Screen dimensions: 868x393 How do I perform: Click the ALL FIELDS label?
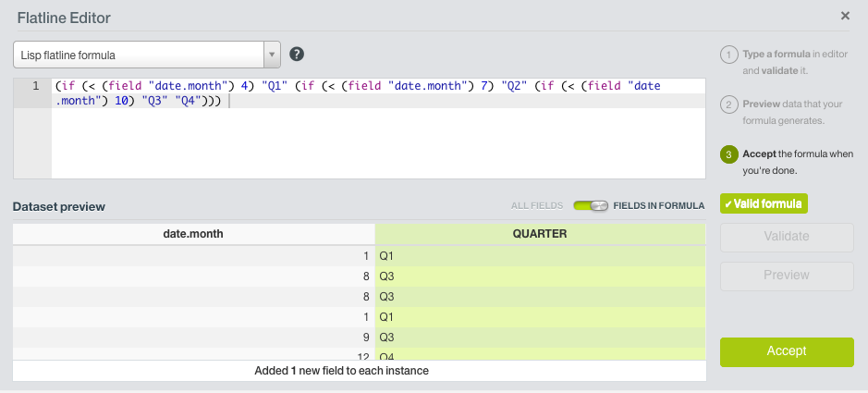(537, 206)
